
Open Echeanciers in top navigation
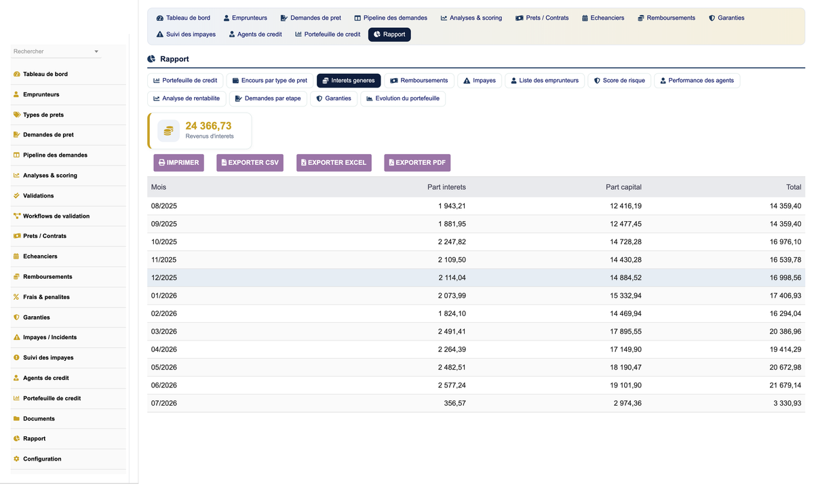click(x=603, y=18)
